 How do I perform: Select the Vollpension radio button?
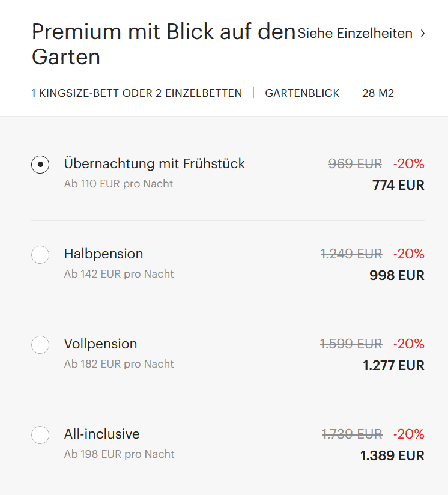tap(40, 345)
